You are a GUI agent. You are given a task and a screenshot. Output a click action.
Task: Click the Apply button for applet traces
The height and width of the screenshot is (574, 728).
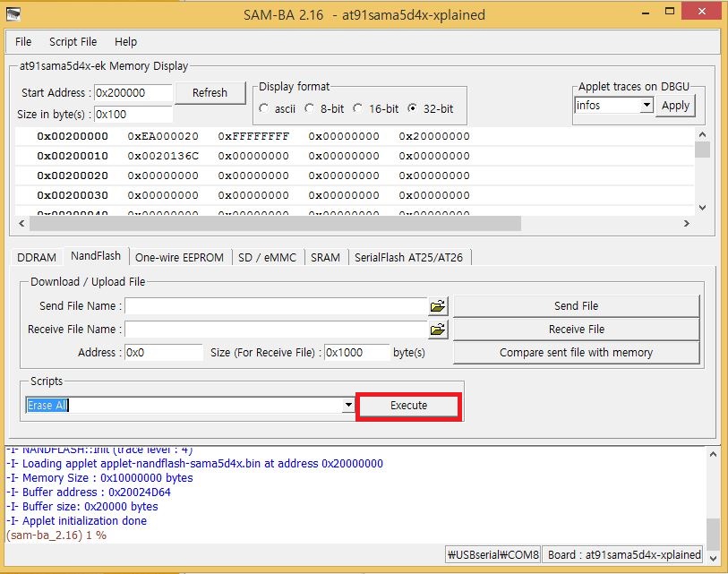tap(675, 106)
